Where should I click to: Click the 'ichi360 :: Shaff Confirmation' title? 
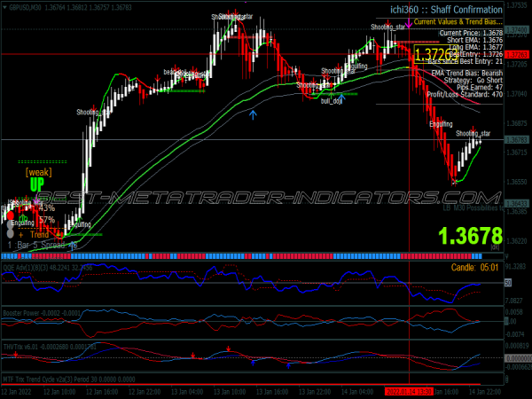pyautogui.click(x=446, y=10)
